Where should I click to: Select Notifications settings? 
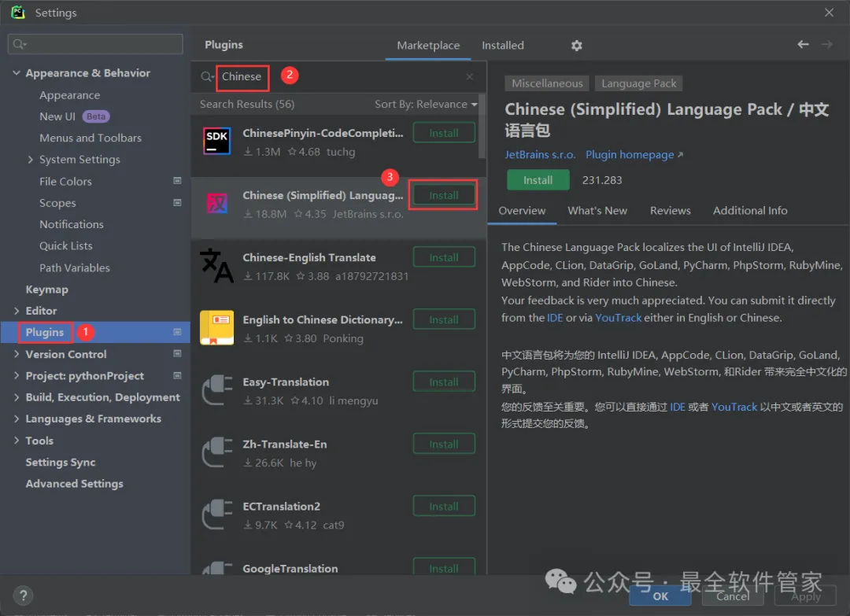[71, 224]
